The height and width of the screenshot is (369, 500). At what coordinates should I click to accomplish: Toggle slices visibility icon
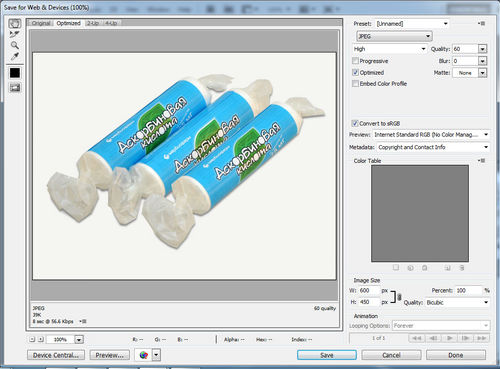15,88
